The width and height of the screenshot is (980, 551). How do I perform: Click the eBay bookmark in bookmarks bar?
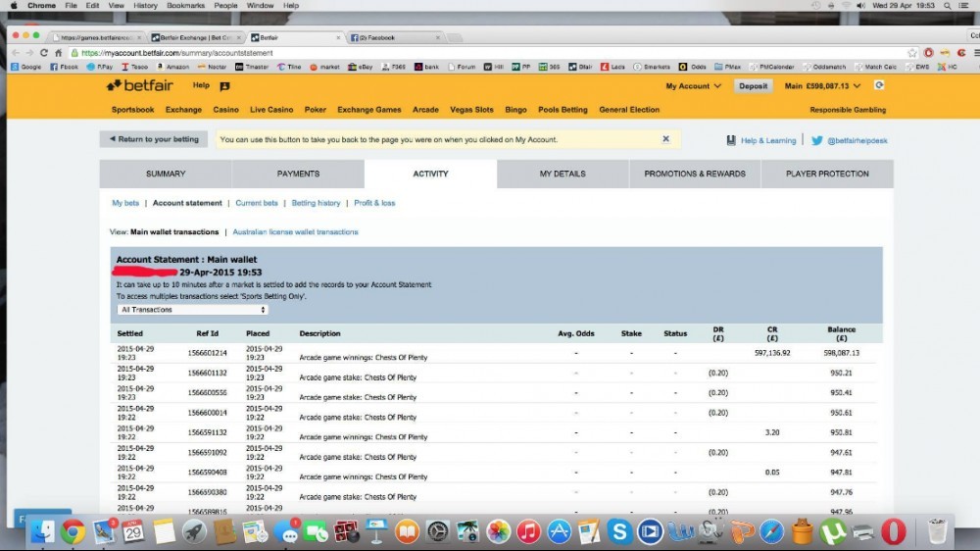pos(360,67)
